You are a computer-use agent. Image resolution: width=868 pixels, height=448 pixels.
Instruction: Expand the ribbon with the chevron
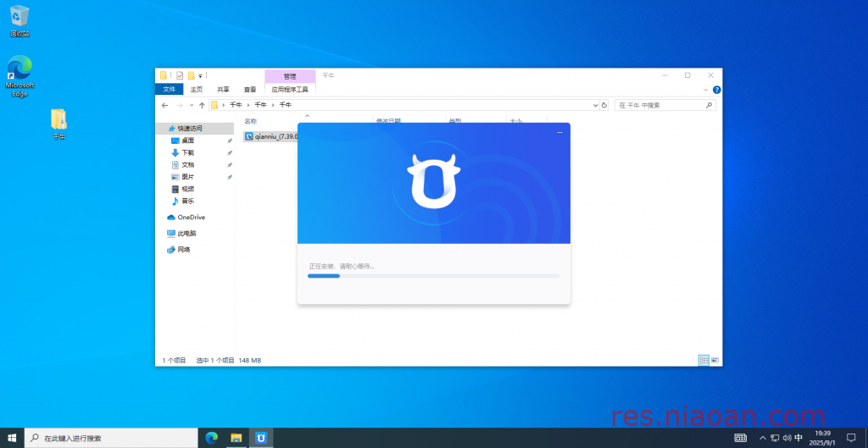tap(706, 90)
